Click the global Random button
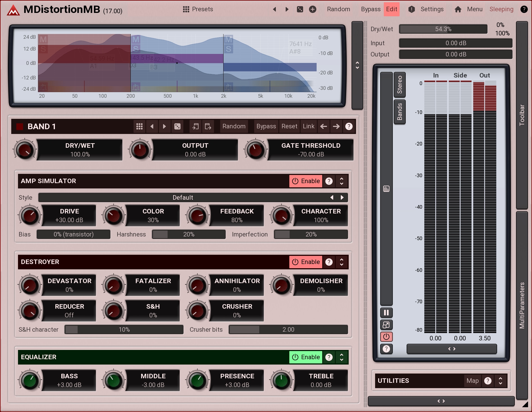Screen dimensions: 532x412 338,9
